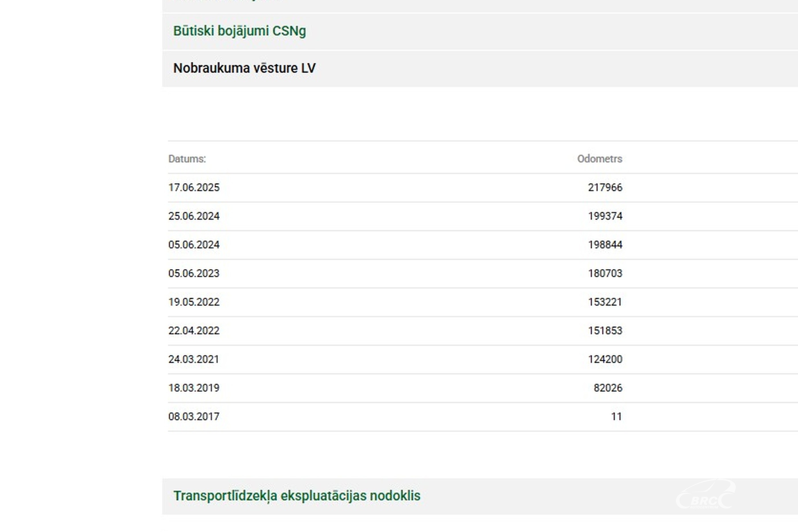798x532 pixels.
Task: Click the Datums column header
Action: coord(187,159)
